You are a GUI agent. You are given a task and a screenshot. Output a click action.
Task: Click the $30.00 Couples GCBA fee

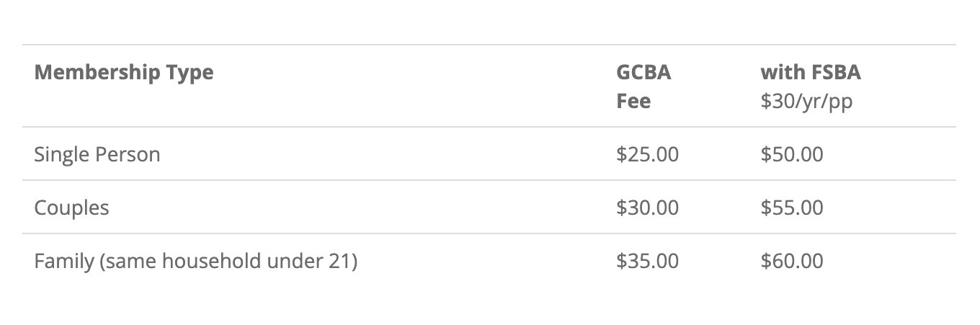click(x=647, y=208)
